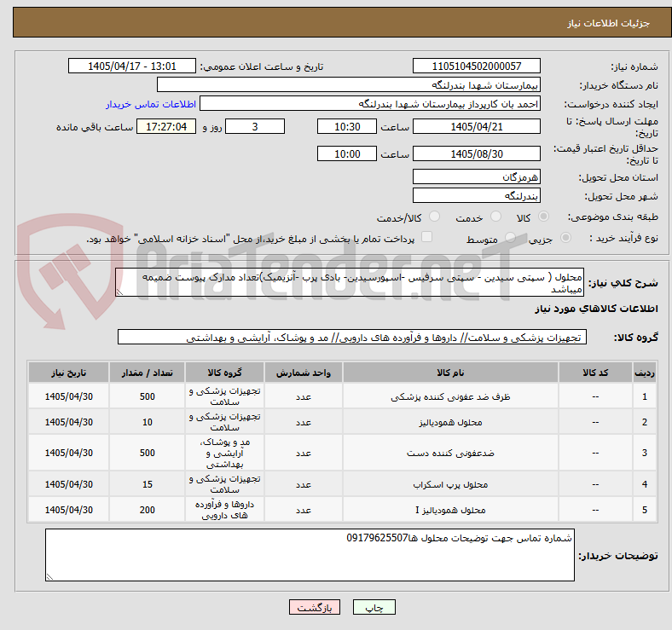Viewport: 672px width, 630px height.
Task: Select the row محلول همودیالیز I
Action: pyautogui.click(x=343, y=510)
